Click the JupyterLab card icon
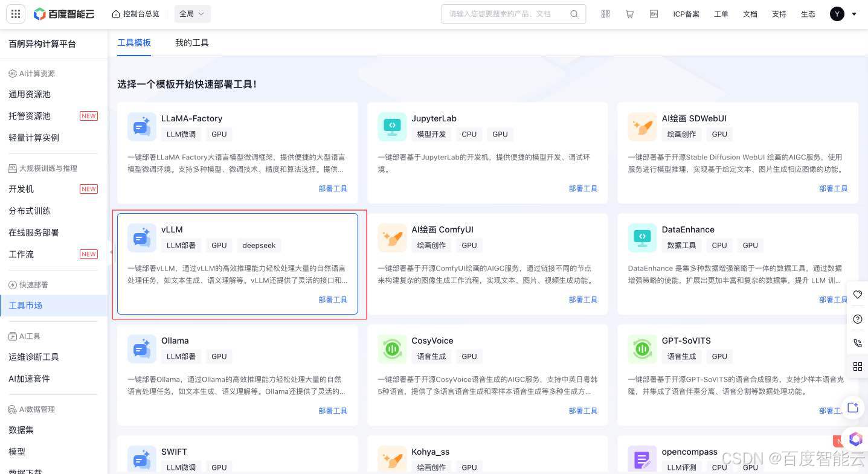The height and width of the screenshot is (474, 868). [392, 127]
